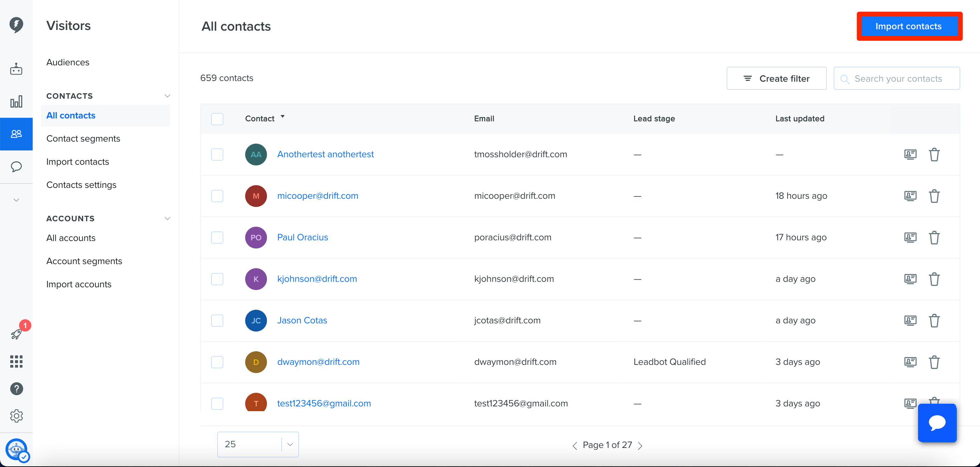
Task: Toggle the select-all checkbox in table header
Action: click(x=217, y=119)
